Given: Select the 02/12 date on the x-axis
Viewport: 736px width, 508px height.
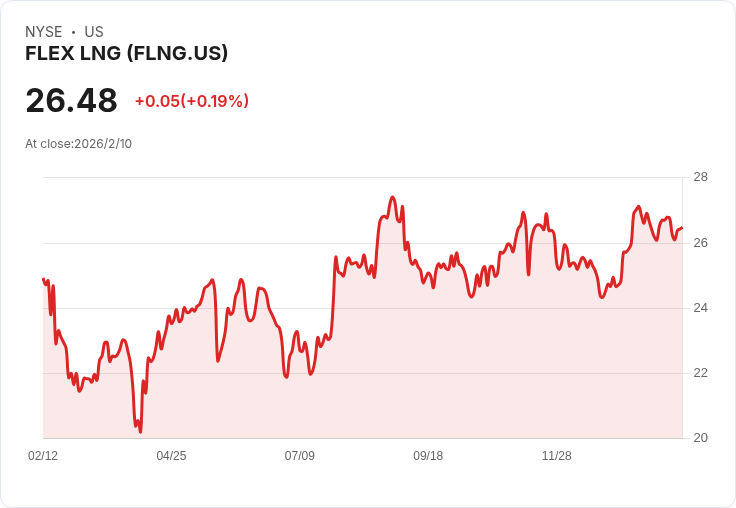Looking at the screenshot, I should click(43, 455).
